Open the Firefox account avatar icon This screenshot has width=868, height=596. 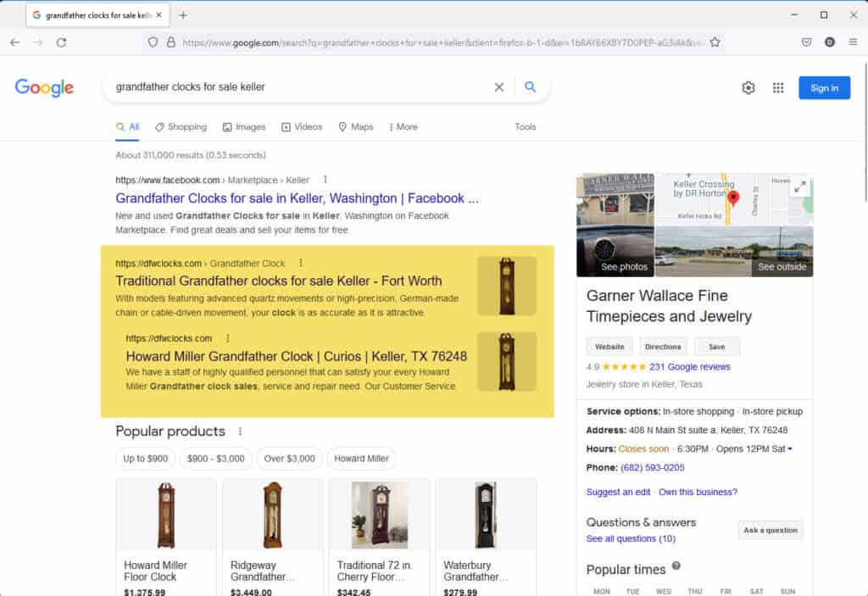coord(830,42)
